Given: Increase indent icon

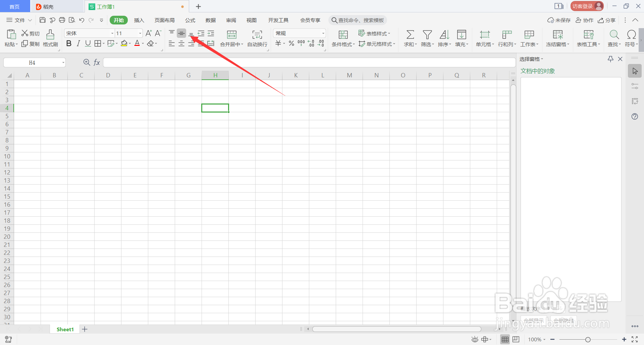Looking at the screenshot, I should click(x=211, y=33).
